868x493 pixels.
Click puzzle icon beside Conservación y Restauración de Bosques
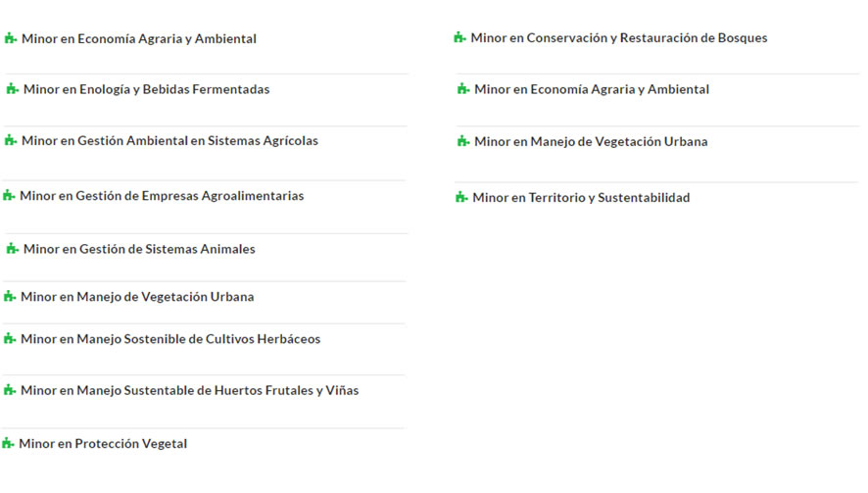tap(459, 37)
